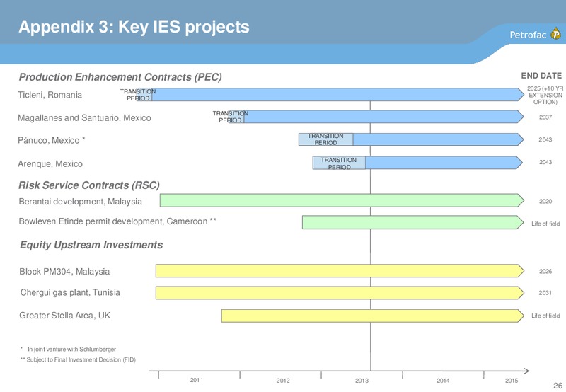Click the 'Arenque, Mexico' label
The width and height of the screenshot is (566, 392).
click(x=50, y=164)
